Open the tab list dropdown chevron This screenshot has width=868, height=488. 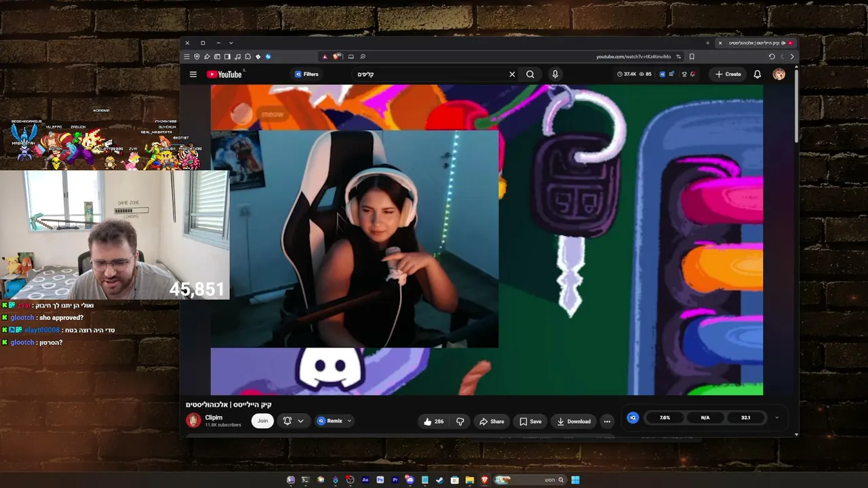click(x=231, y=43)
